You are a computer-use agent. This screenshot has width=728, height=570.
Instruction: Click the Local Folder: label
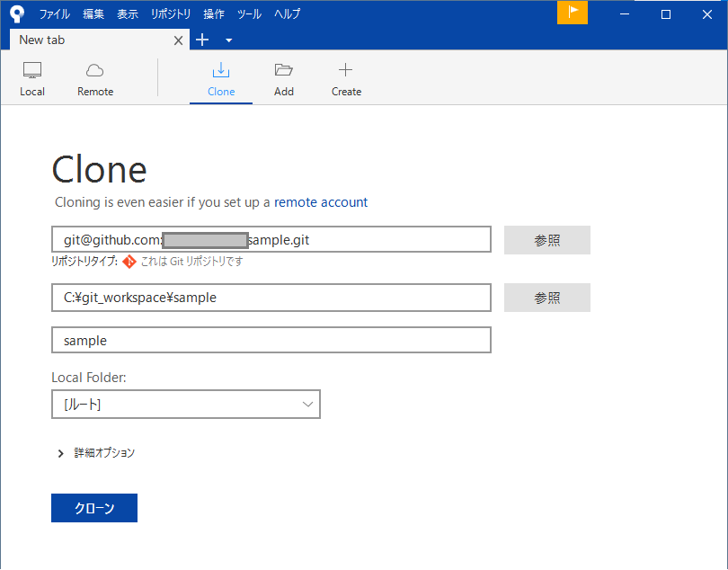coord(89,378)
